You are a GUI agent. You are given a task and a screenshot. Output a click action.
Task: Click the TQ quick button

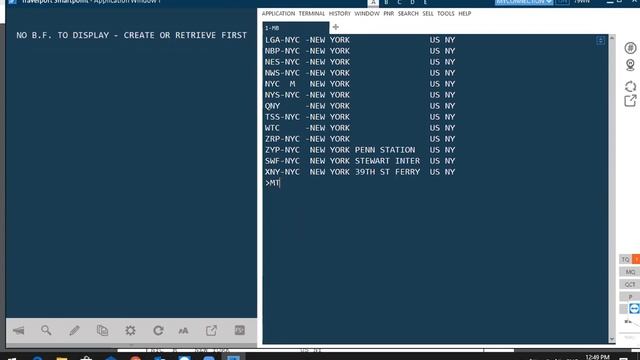(625, 259)
